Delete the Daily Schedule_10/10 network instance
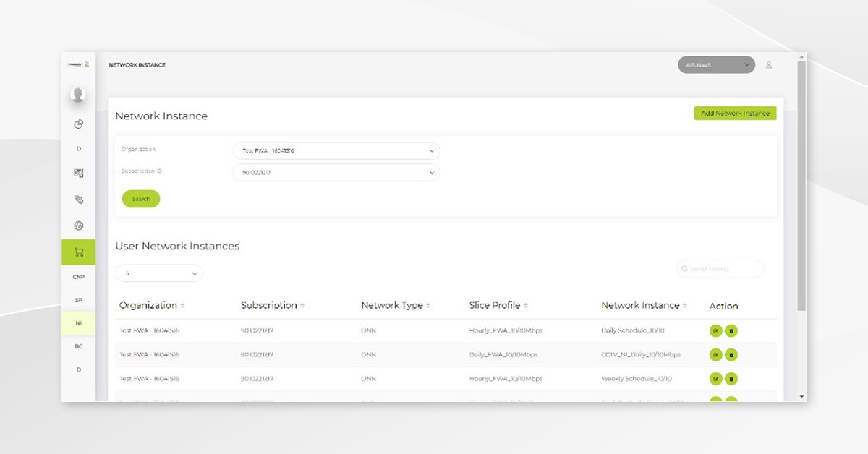Screen dimensions: 868x454 [x=731, y=331]
